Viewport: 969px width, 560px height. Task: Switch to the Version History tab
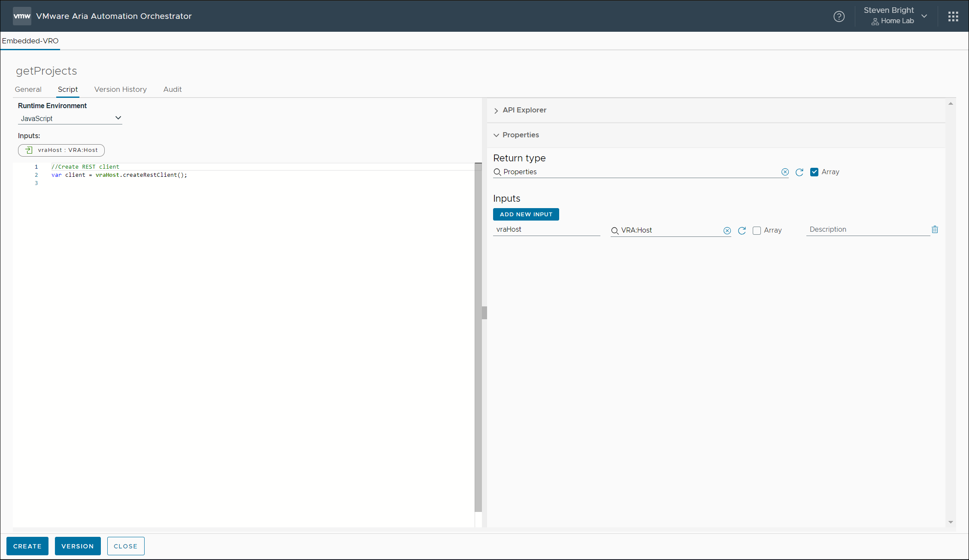(x=120, y=89)
